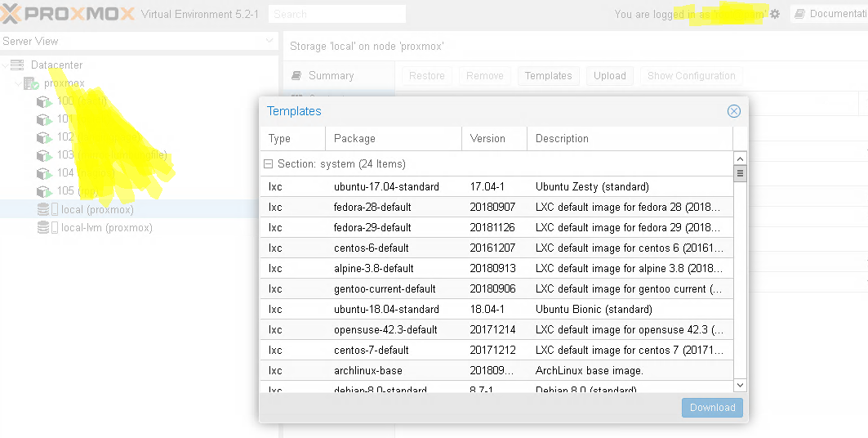Click the Download button
Image resolution: width=868 pixels, height=438 pixels.
713,408
